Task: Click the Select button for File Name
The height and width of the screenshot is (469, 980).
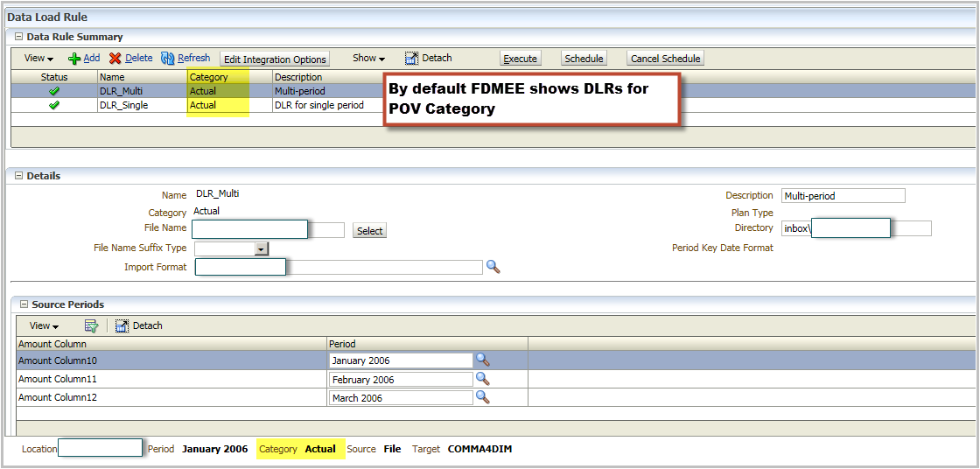Action: click(x=369, y=231)
